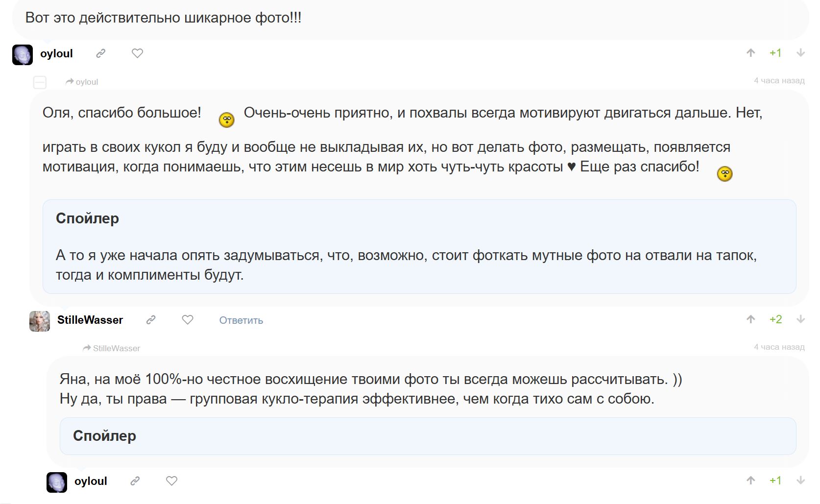Image resolution: width=820 pixels, height=504 pixels.
Task: Open oyloul username at bottom comment
Action: (x=91, y=481)
